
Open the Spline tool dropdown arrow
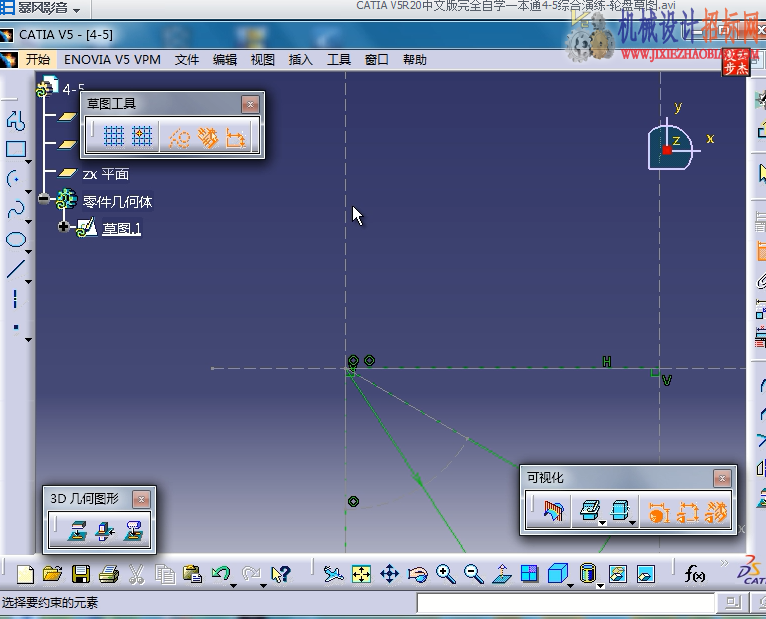(28, 222)
